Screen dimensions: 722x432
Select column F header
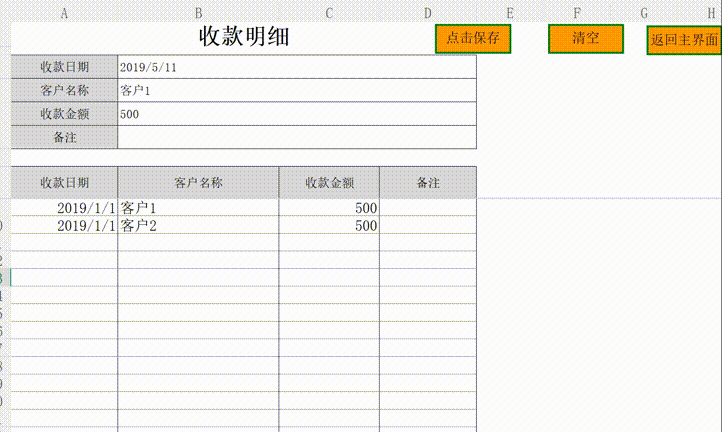[x=577, y=13]
